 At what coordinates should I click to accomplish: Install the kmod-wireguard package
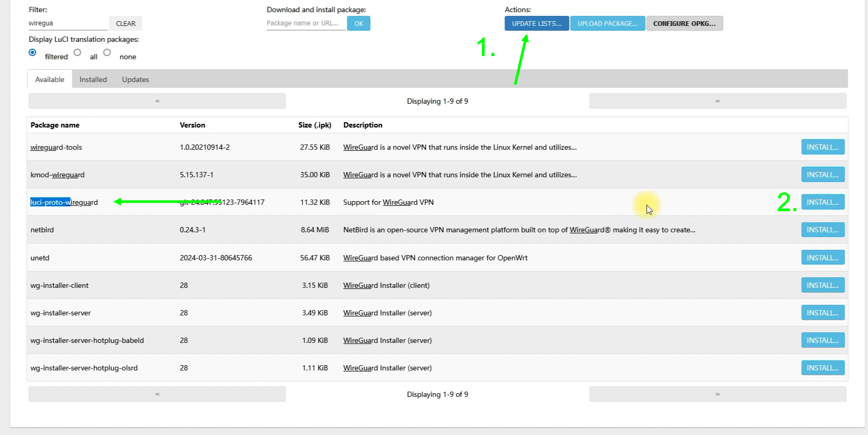[x=823, y=175]
